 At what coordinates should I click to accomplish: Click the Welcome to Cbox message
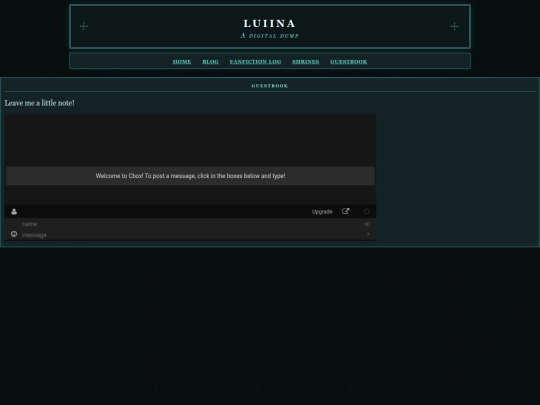[x=190, y=176]
